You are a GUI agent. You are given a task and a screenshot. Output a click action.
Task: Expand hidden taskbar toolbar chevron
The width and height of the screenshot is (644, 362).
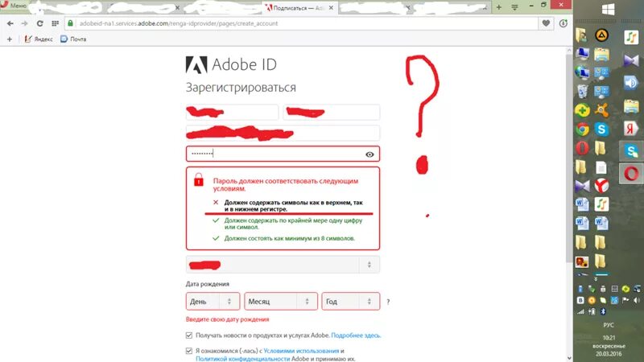pos(596,279)
